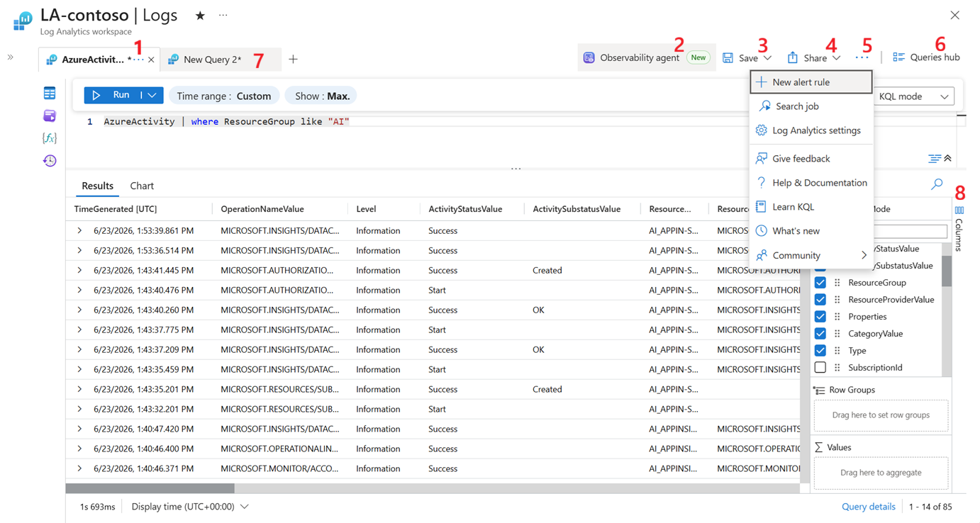
Task: Click the Created cell for MICROSOFT.AUTHORIZATIO... row
Action: 547,270
